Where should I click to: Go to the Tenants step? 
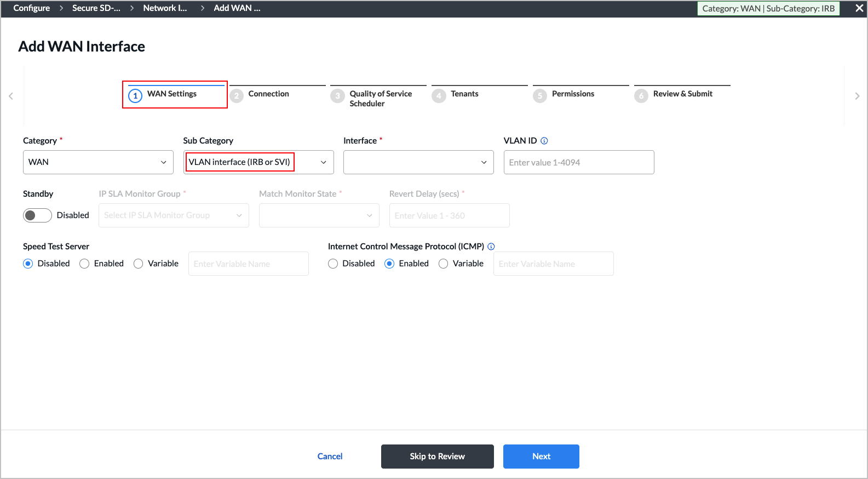[464, 94]
